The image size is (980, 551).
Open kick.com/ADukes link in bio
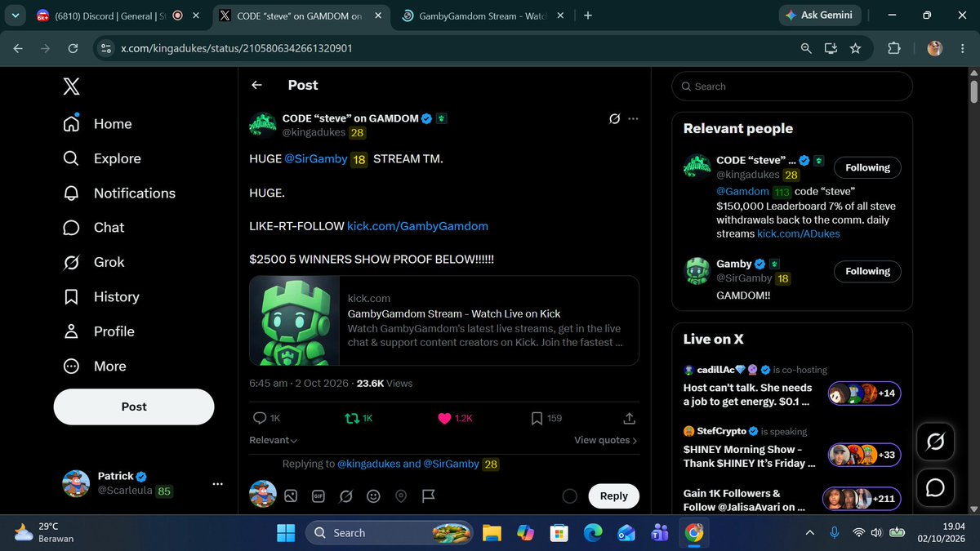(x=799, y=233)
